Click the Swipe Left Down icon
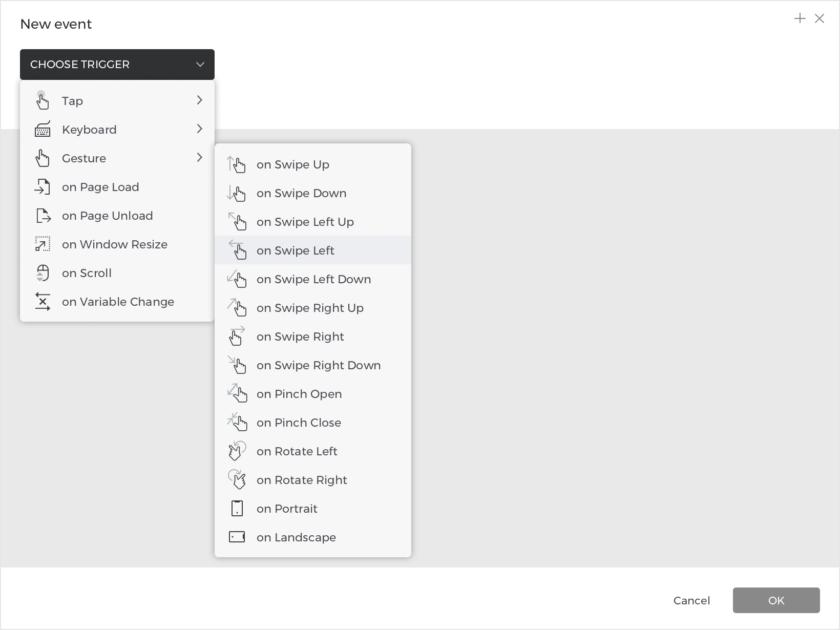This screenshot has height=630, width=840. pos(237,279)
